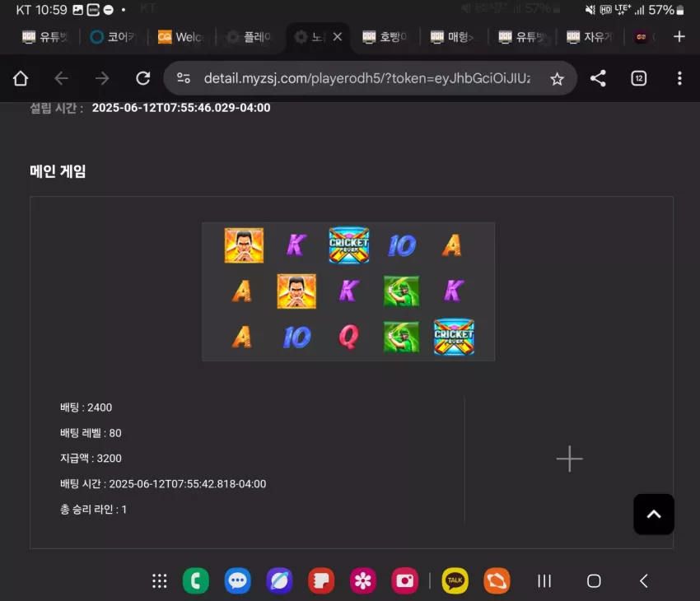
Task: Click the red Q symbol
Action: click(x=348, y=337)
